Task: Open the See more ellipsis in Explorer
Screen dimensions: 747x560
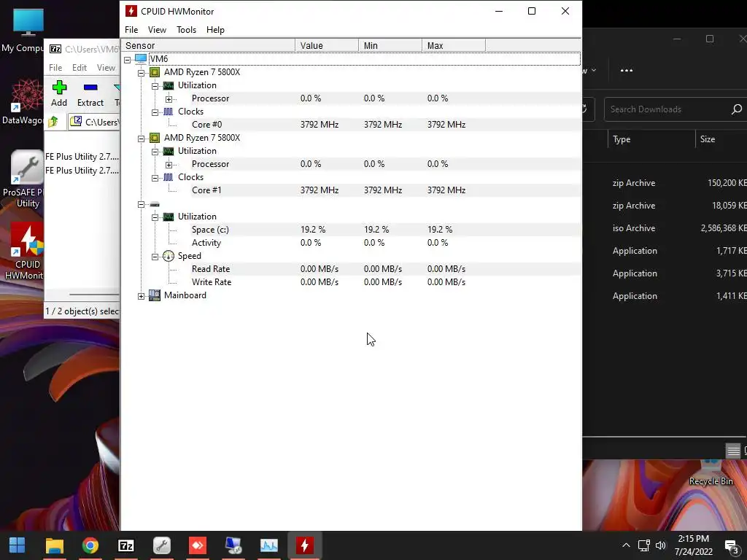Action: (x=627, y=71)
